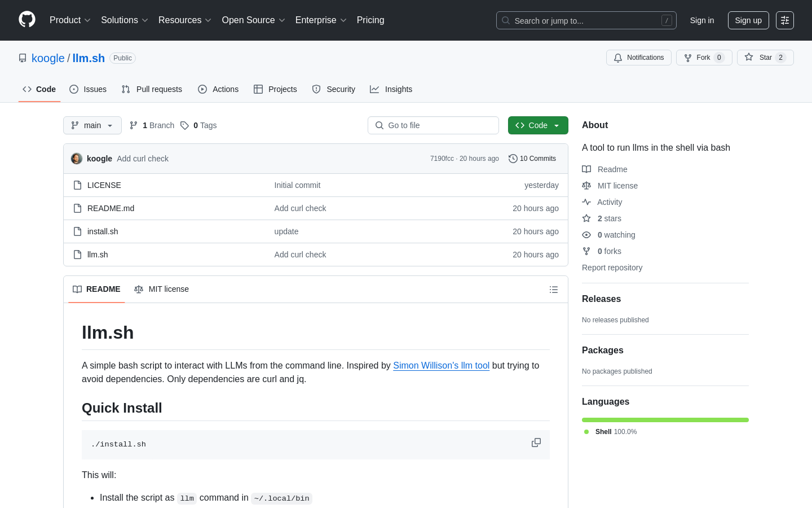Expand the Enterprise menu

pos(321,20)
